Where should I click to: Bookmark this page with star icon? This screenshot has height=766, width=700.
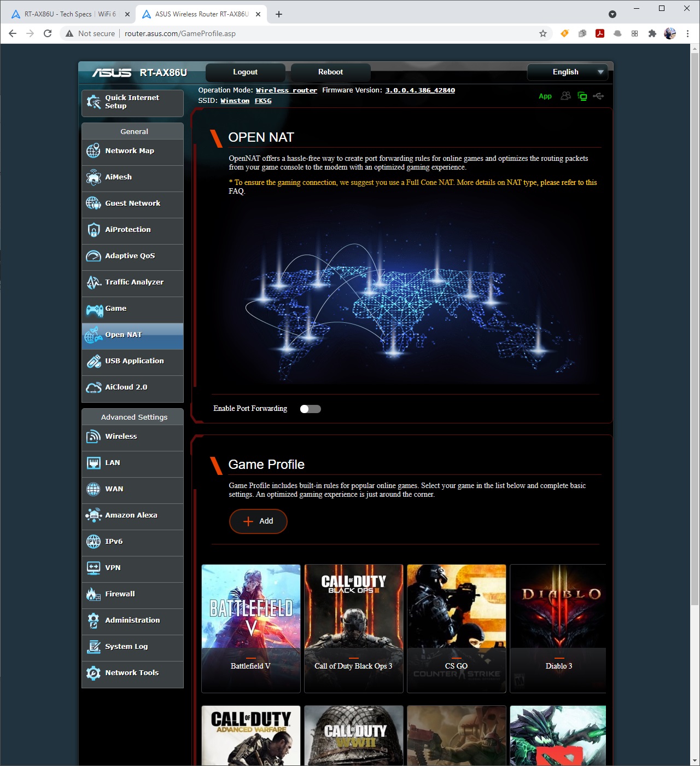pos(543,33)
